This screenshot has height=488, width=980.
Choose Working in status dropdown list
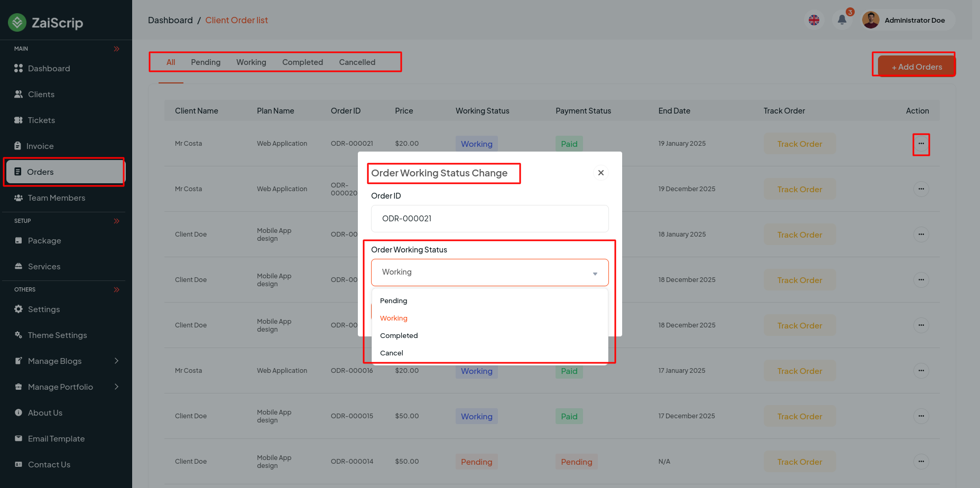490,318
